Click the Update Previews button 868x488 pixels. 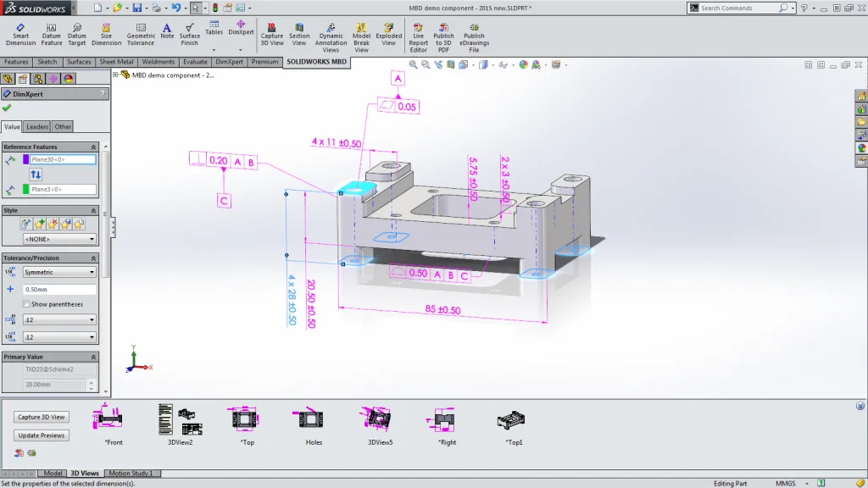tap(40, 435)
